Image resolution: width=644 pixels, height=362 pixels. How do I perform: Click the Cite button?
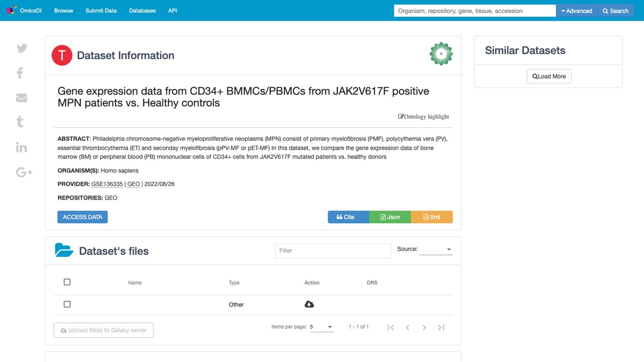[x=349, y=217]
